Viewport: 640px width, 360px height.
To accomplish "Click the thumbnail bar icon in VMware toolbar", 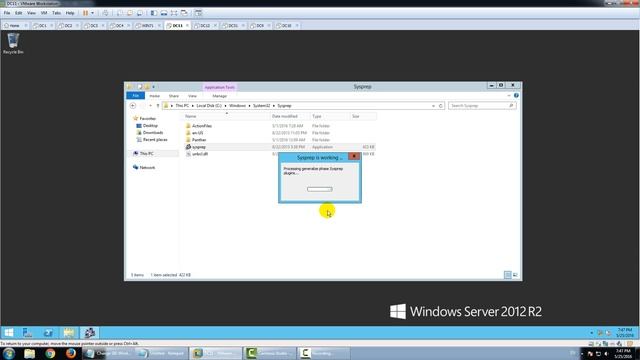I will pyautogui.click(x=164, y=13).
